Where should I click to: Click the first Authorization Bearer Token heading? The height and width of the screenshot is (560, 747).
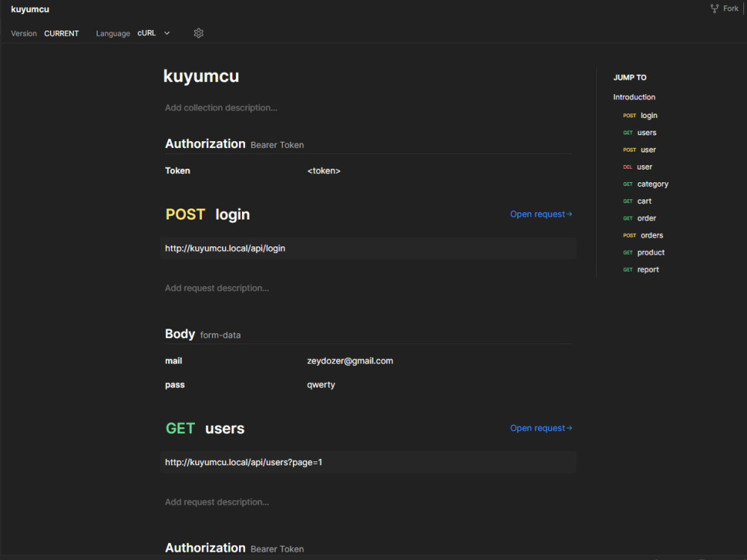tap(234, 144)
